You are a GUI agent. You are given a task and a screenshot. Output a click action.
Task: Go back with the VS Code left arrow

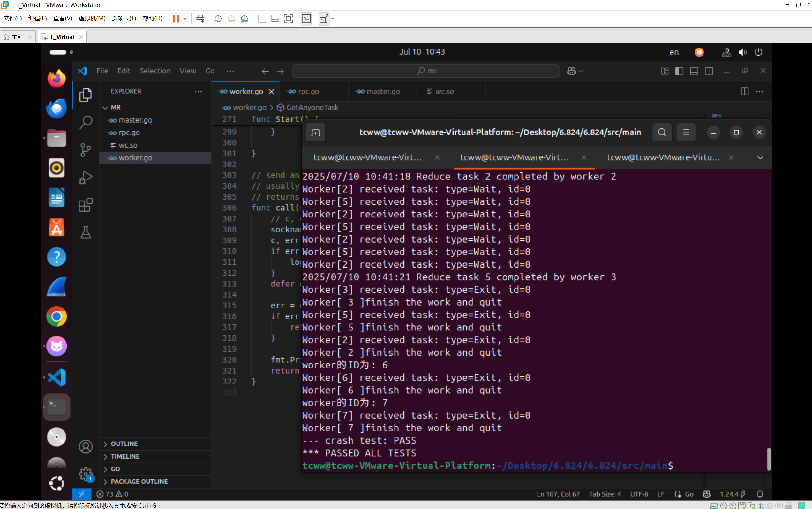265,71
